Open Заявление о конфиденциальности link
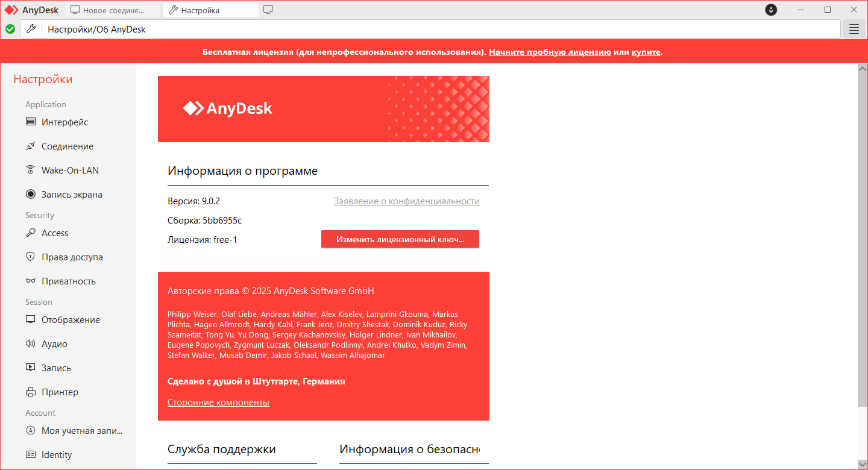This screenshot has width=868, height=470. (x=407, y=201)
